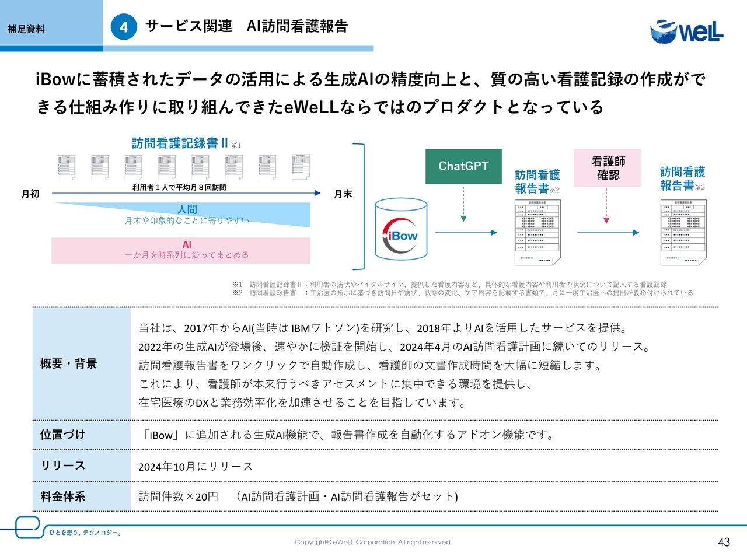747x560 pixels.
Task: Click the leftmost 訪問看護記録書 document thumbnail
Action: point(67,167)
